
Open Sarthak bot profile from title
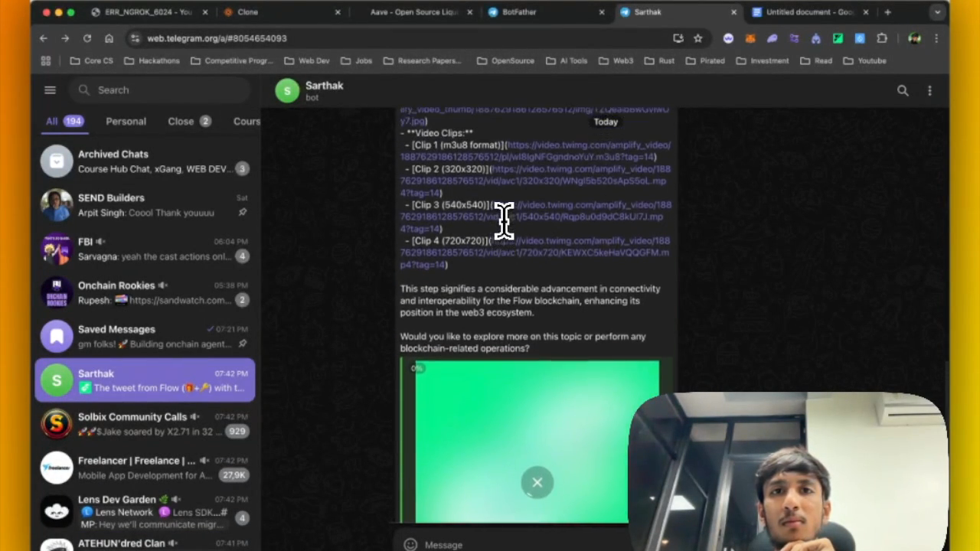(324, 86)
